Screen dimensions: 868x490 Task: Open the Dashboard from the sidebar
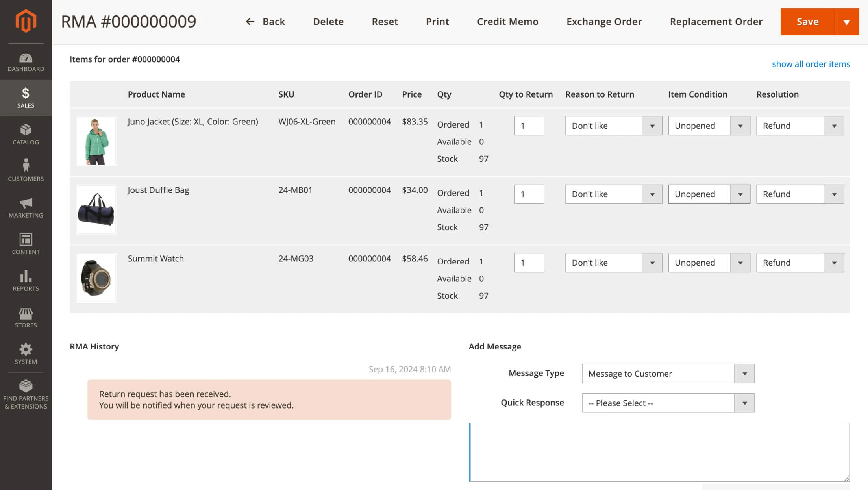click(25, 61)
